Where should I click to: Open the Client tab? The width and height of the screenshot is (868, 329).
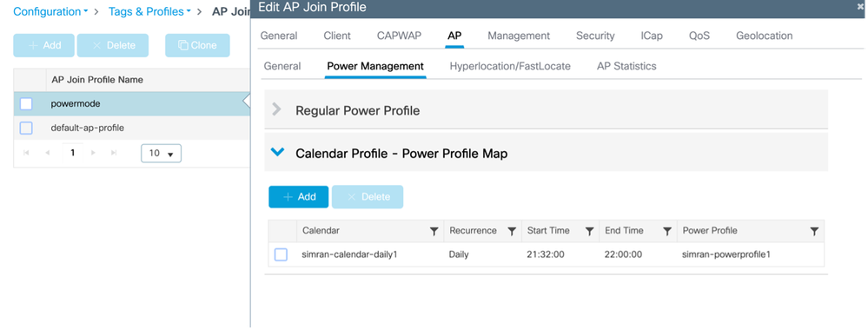(337, 36)
